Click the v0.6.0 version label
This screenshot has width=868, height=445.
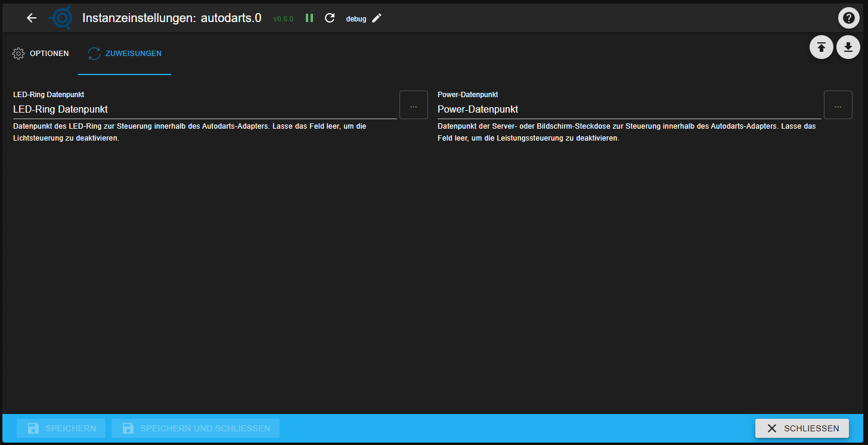point(283,19)
